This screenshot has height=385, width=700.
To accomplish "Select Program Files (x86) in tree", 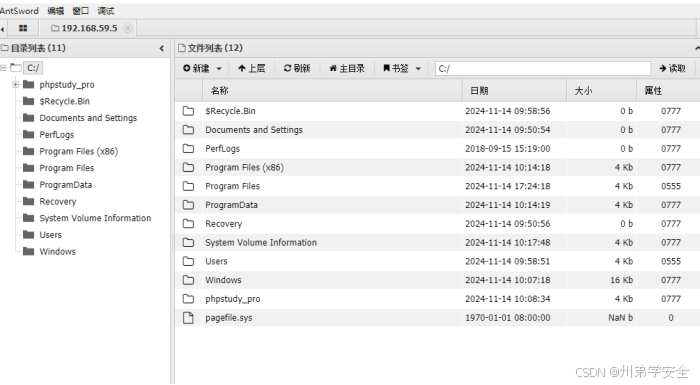I will (x=79, y=151).
